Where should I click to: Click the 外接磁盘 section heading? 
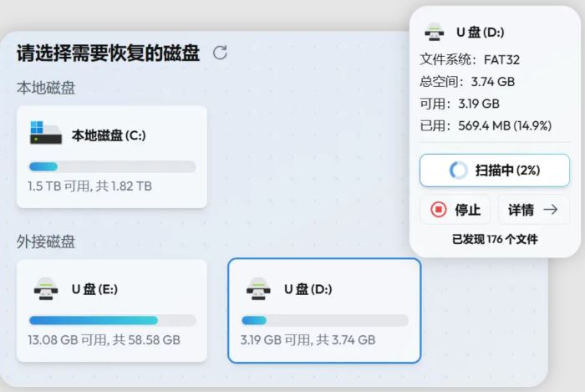click(46, 242)
